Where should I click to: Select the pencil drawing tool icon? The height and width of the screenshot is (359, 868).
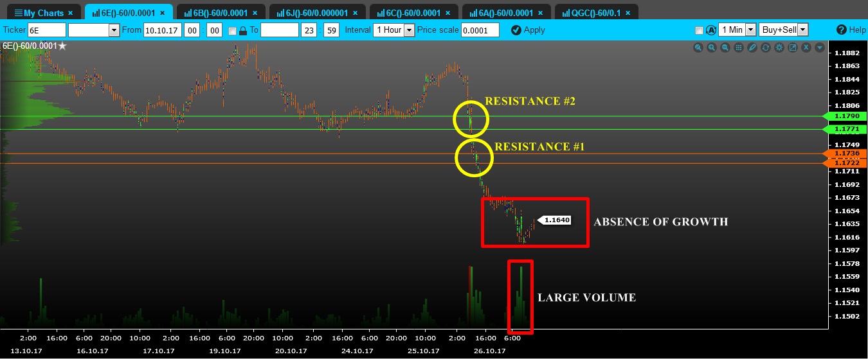(x=752, y=48)
